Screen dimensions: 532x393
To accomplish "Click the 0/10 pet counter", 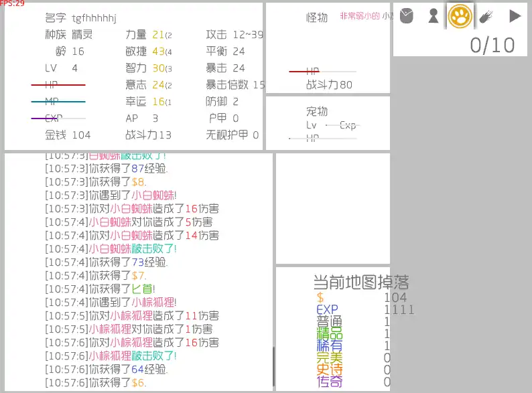I will [x=492, y=45].
